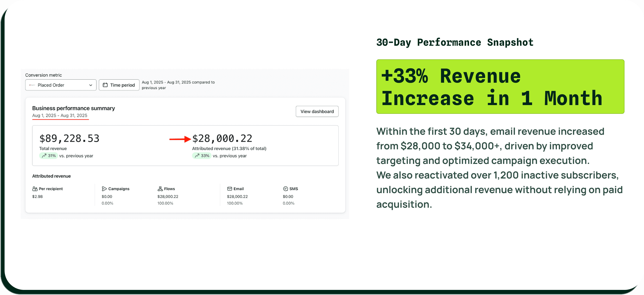The width and height of the screenshot is (644, 295).
Task: Open the Placed Order conversion metric dropdown
Action: 61,85
